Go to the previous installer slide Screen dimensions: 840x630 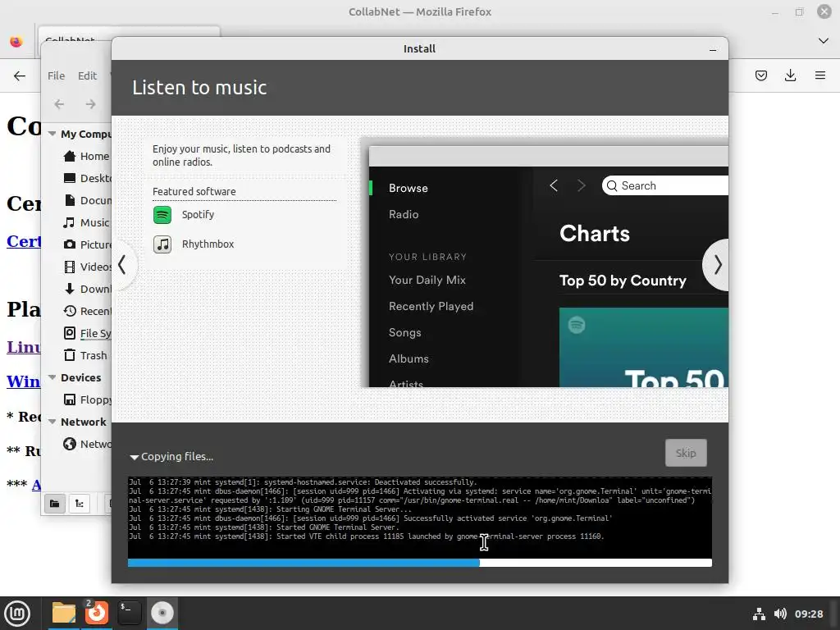pyautogui.click(x=122, y=265)
